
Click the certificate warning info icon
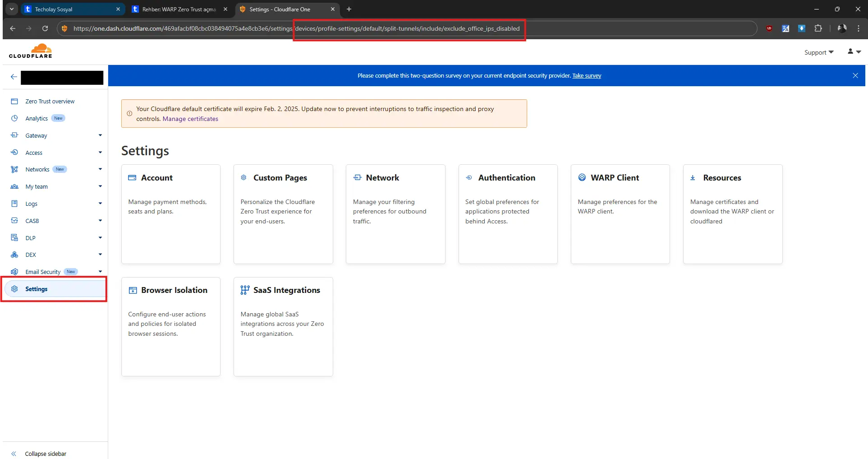pyautogui.click(x=129, y=114)
